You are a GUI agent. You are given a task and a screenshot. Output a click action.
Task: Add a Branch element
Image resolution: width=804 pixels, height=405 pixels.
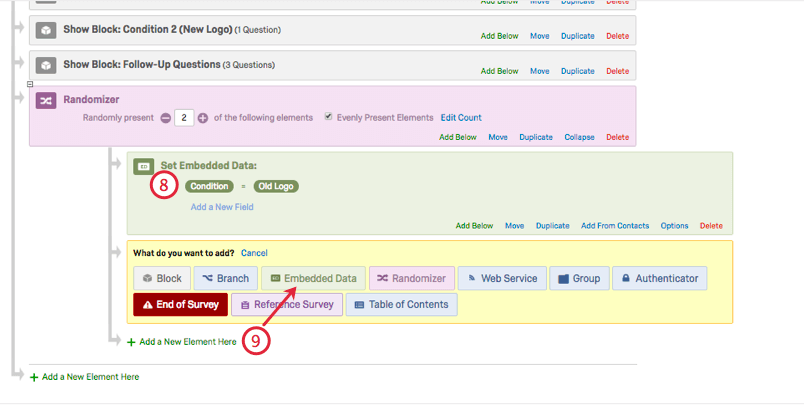click(x=226, y=278)
